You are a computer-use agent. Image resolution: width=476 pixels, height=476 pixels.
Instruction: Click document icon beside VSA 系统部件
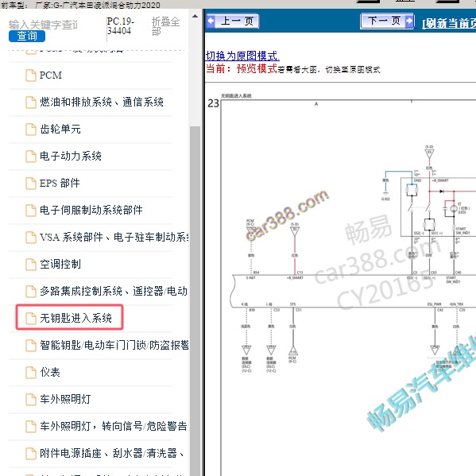click(31, 238)
